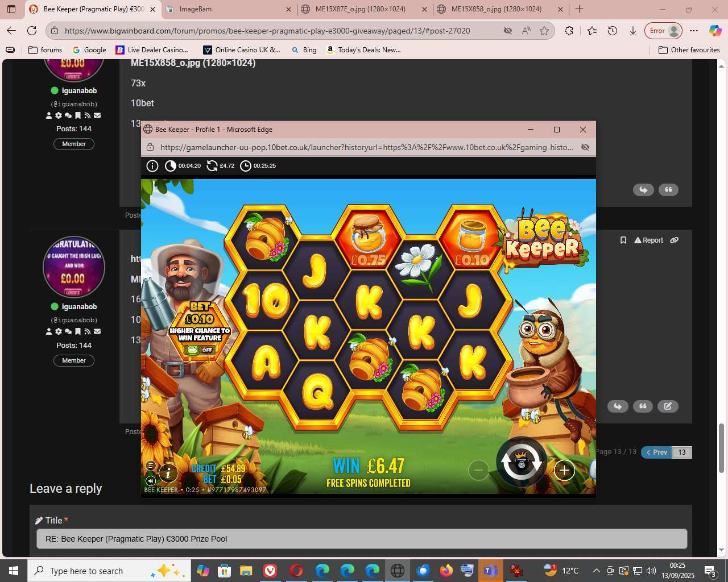Click the edit post pencil icon
Image resolution: width=728 pixels, height=582 pixels.
point(668,406)
